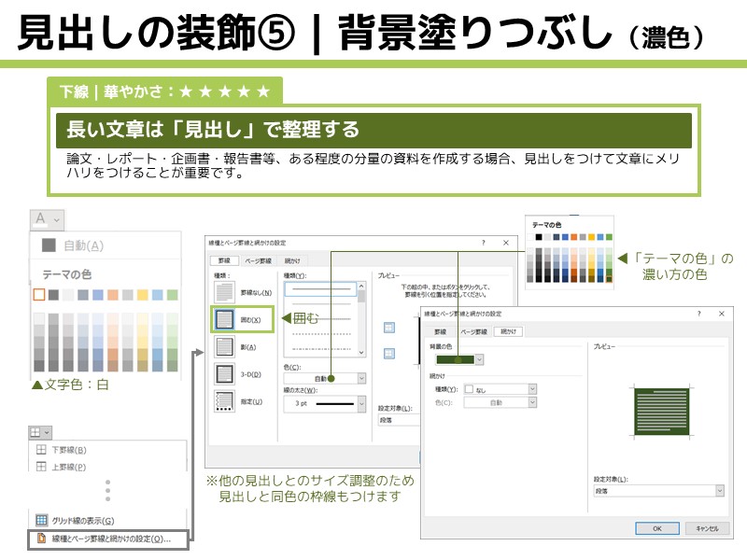Click the font color A icon
The height and width of the screenshot is (560, 747).
[x=39, y=217]
